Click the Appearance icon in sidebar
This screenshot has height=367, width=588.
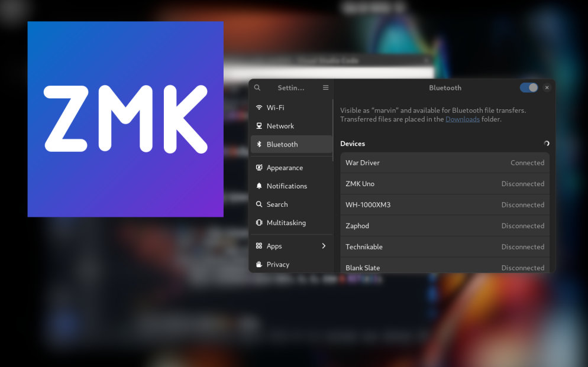(x=259, y=168)
